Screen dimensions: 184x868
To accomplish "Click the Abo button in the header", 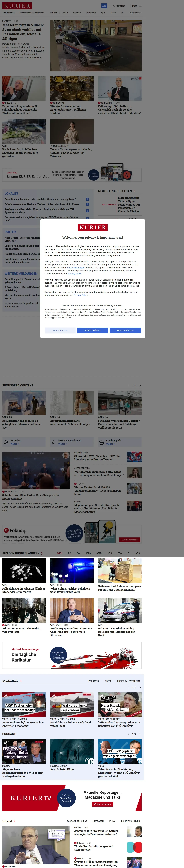I will 104,6.
